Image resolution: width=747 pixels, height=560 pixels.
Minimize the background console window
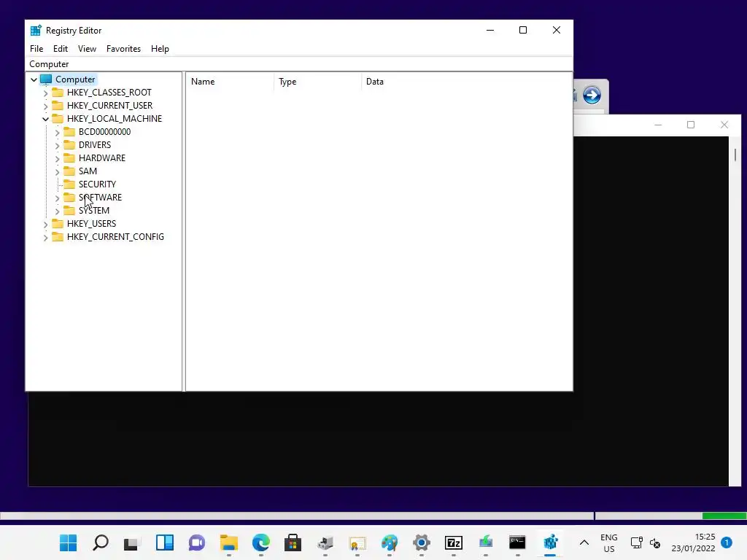pyautogui.click(x=658, y=125)
